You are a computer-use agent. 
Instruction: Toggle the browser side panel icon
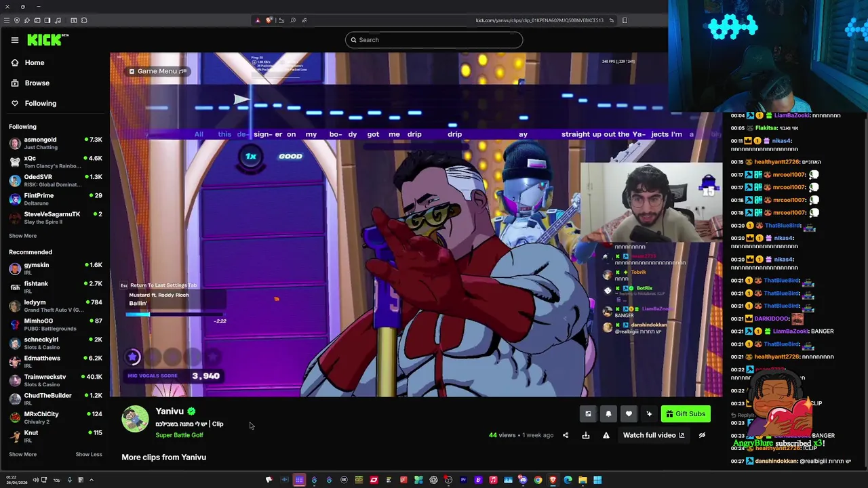pos(47,20)
